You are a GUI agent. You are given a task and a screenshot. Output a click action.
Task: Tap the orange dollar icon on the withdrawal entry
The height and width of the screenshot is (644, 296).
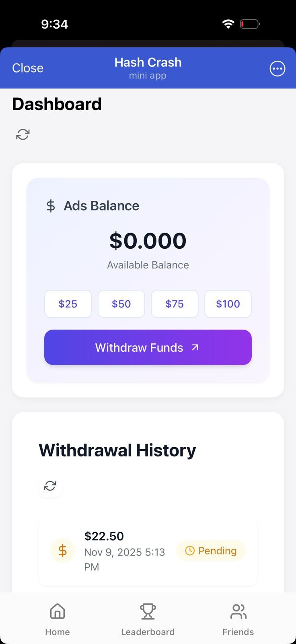point(62,551)
